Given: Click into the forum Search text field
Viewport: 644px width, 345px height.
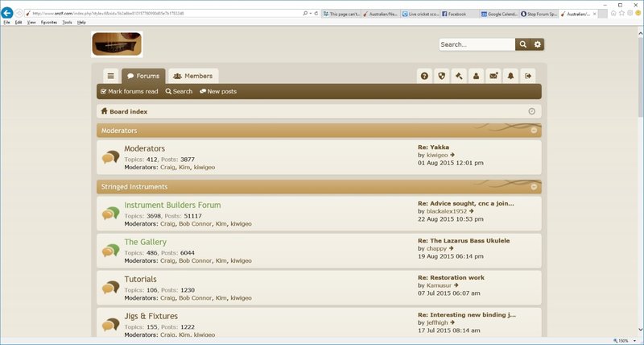Looking at the screenshot, I should [477, 44].
